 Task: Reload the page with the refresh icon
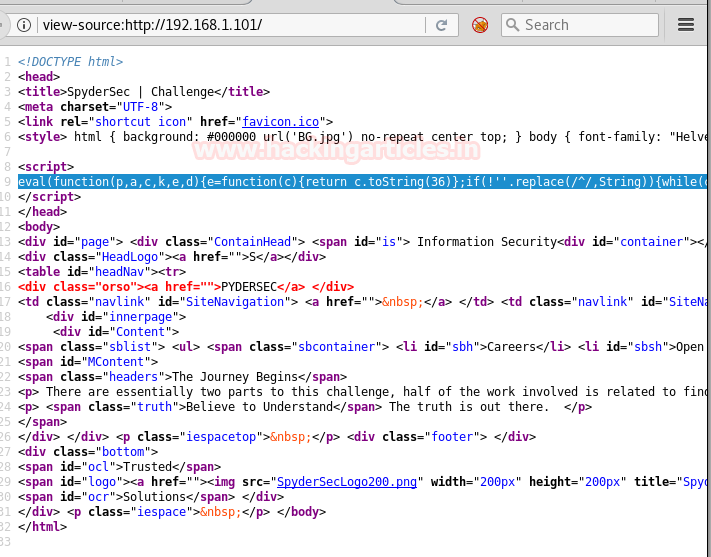click(442, 25)
